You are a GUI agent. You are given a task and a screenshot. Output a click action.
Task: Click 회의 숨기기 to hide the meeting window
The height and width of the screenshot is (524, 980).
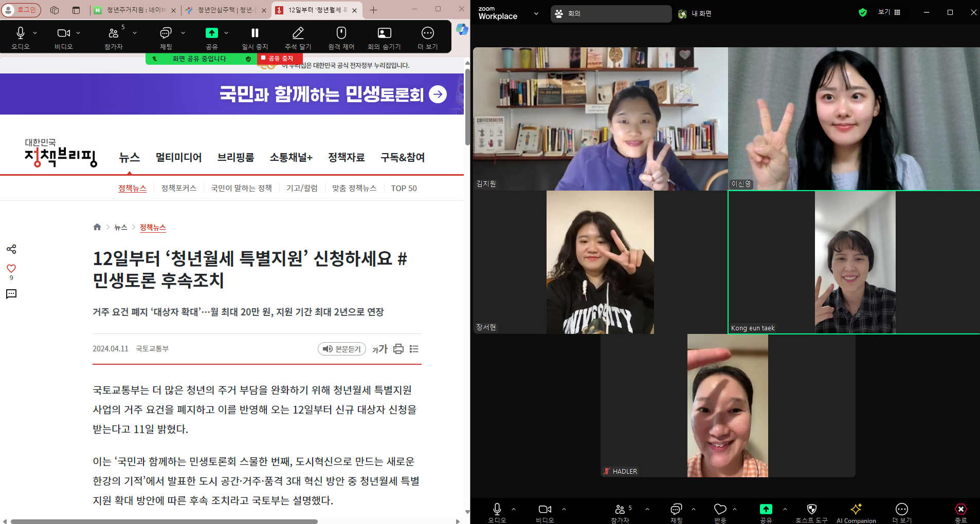(384, 36)
